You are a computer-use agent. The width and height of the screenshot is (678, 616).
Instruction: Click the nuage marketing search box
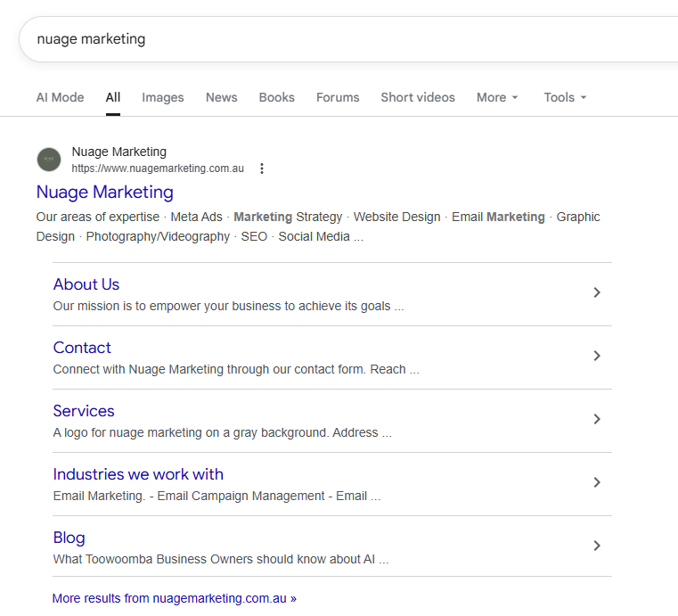[x=348, y=39]
